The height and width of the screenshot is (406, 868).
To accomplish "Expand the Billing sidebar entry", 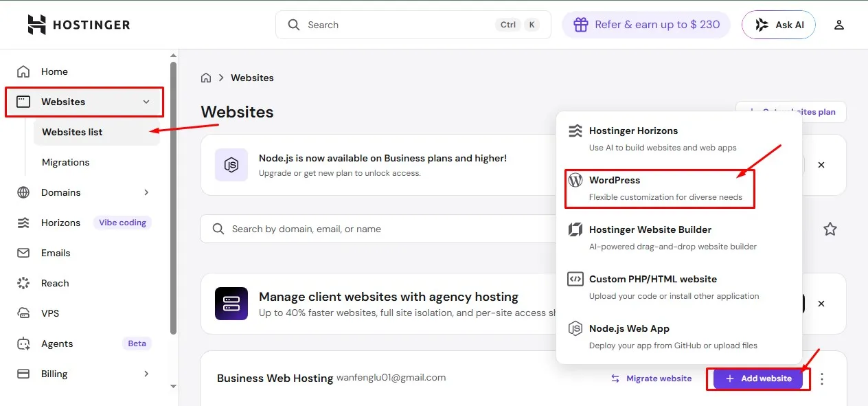I will click(x=146, y=374).
